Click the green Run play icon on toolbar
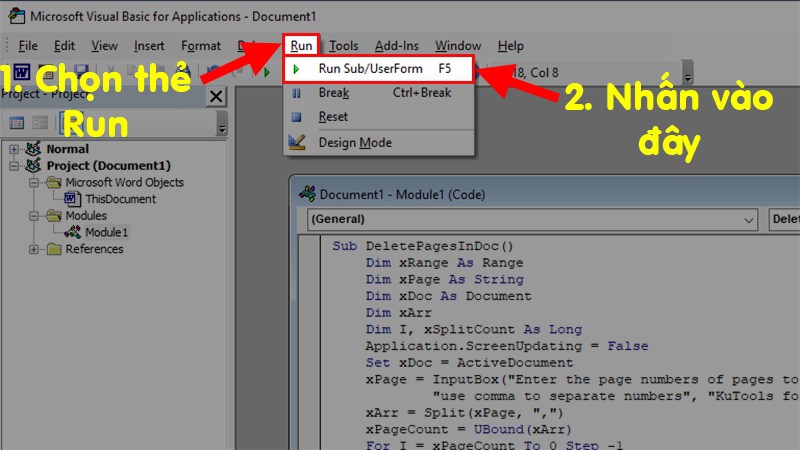800x450 pixels. (x=266, y=73)
